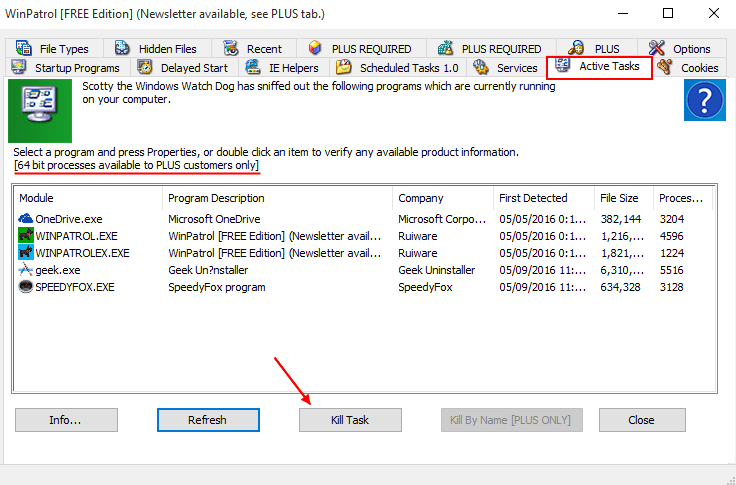The height and width of the screenshot is (485, 736).
Task: Select Microsoft OneDrive description cell
Action: click(x=214, y=219)
